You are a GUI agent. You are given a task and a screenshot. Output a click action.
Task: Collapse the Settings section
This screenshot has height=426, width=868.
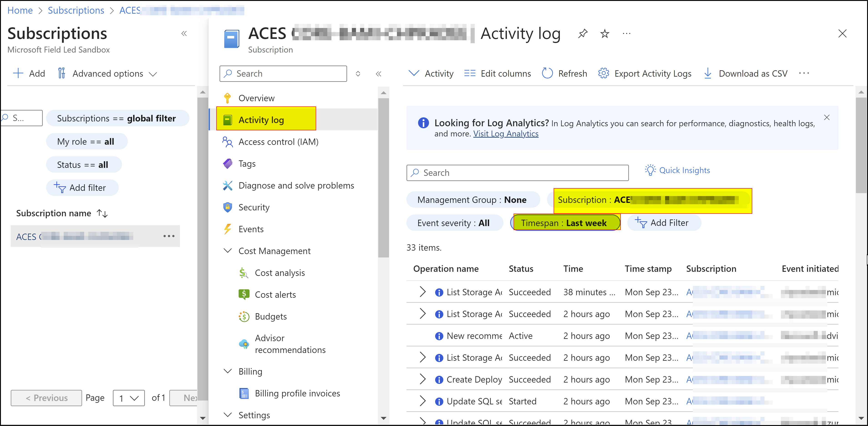click(228, 415)
